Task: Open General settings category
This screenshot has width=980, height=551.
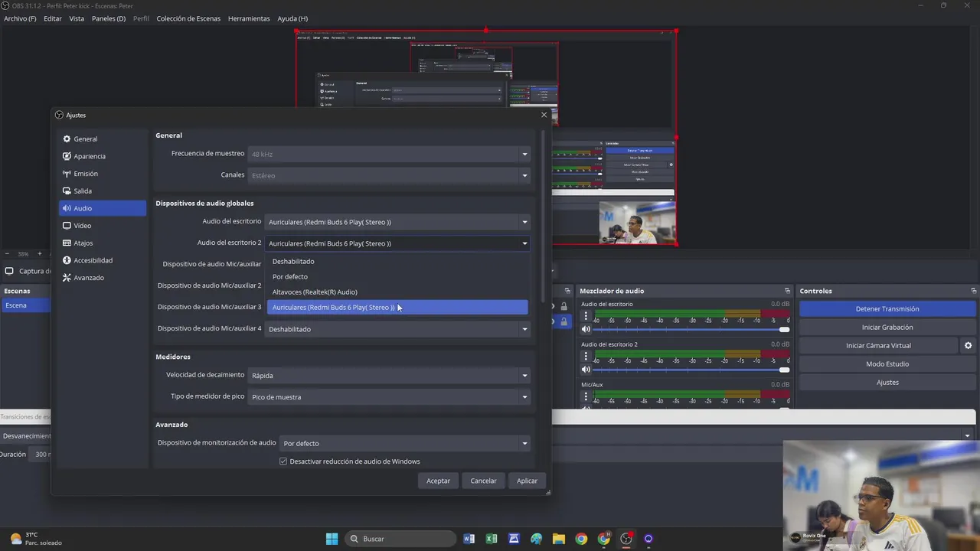Action: tap(102, 139)
